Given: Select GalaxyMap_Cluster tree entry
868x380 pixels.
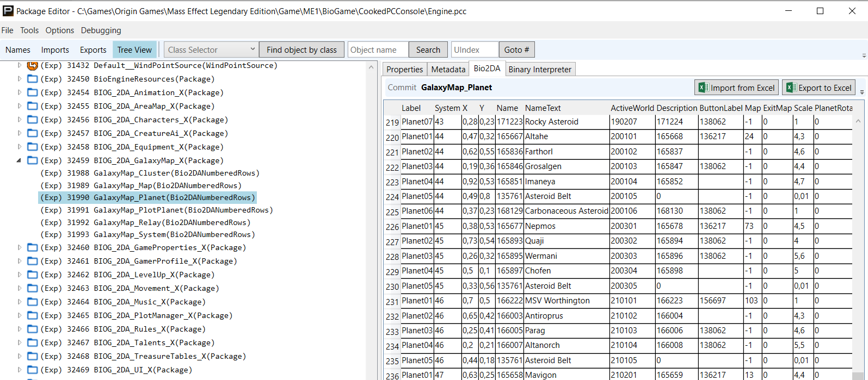Looking at the screenshot, I should [x=150, y=173].
